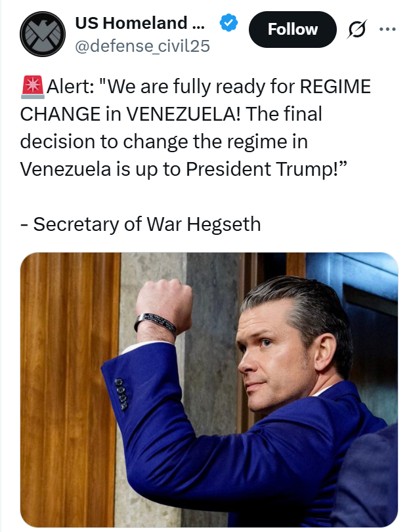Click the blue verified checkmark badge

[228, 23]
